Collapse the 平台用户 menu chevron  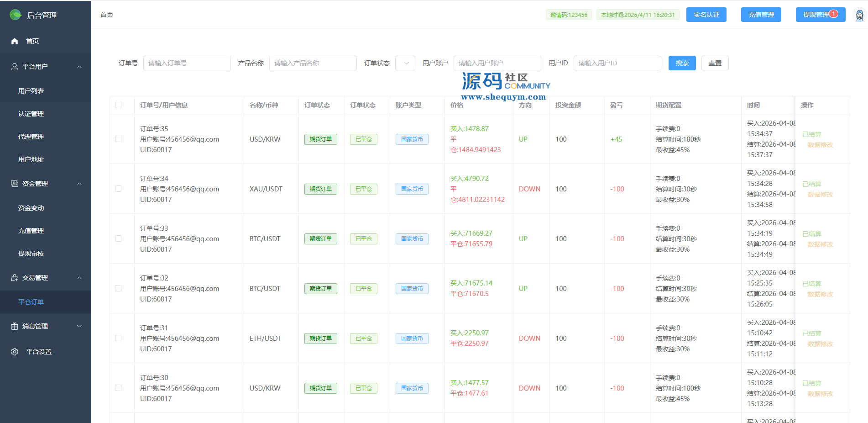coord(79,67)
